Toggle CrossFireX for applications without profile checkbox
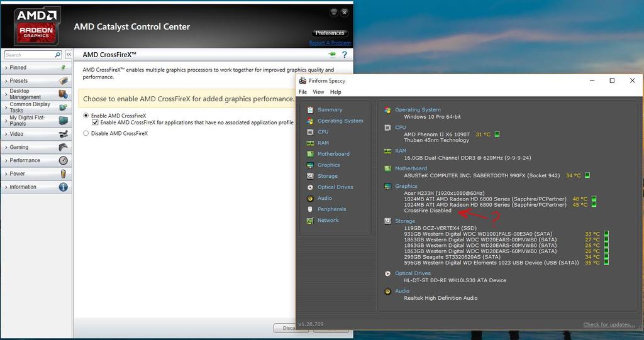This screenshot has width=644, height=340. (x=95, y=123)
